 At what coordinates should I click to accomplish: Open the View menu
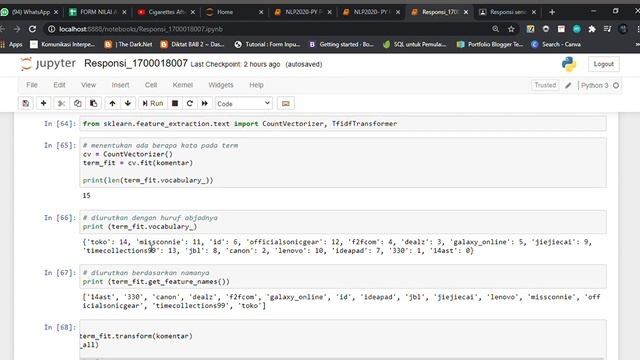88,85
